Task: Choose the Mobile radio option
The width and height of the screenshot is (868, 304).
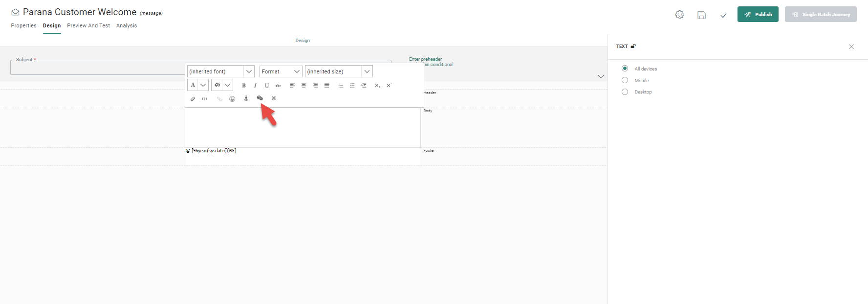Action: coord(625,80)
